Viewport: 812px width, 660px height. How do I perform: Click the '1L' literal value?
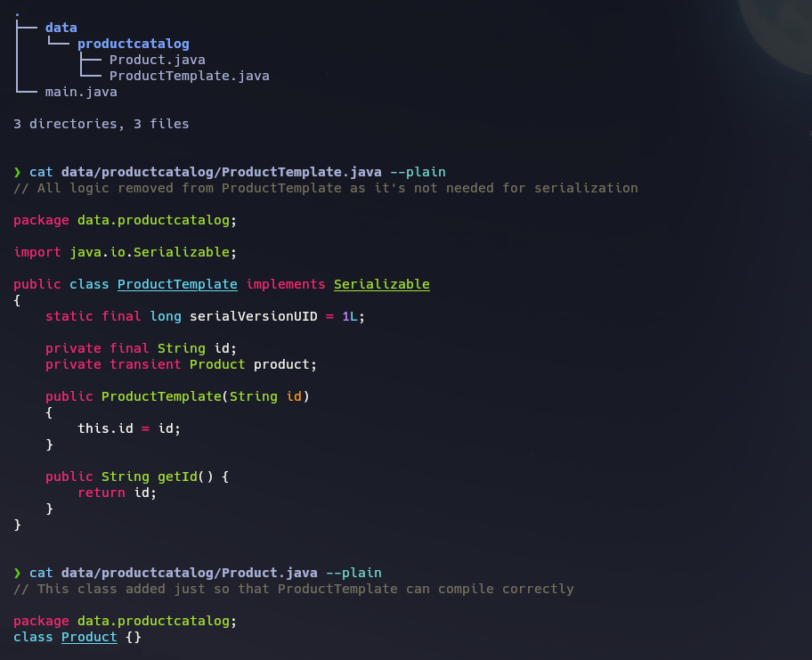click(350, 316)
